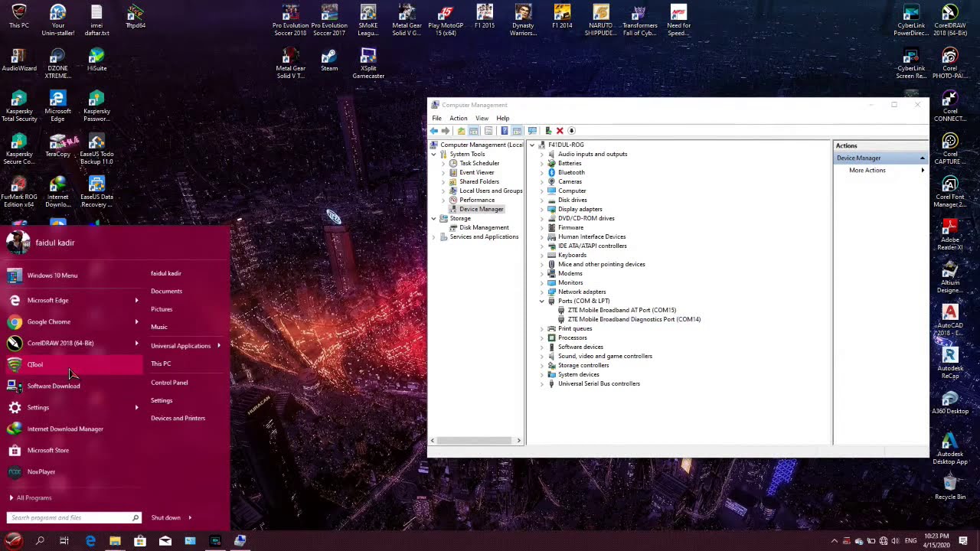Viewport: 980px width, 551px height.
Task: Collapse the System Tools tree node
Action: pyautogui.click(x=433, y=154)
